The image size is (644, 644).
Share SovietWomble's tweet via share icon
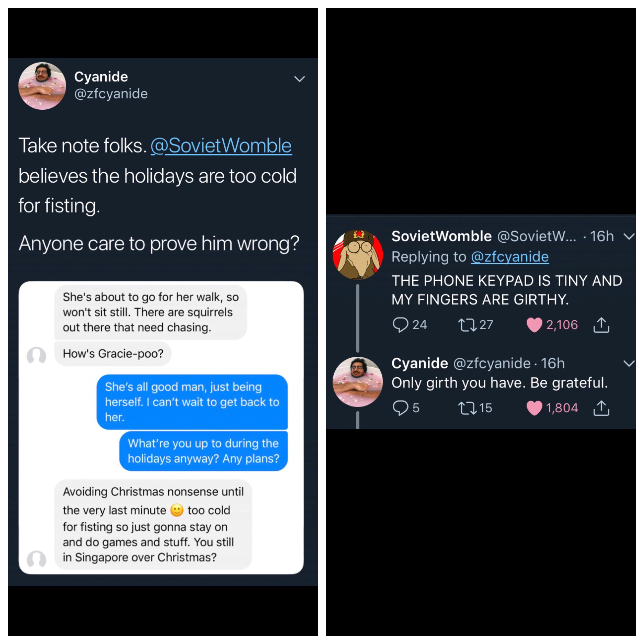point(601,325)
